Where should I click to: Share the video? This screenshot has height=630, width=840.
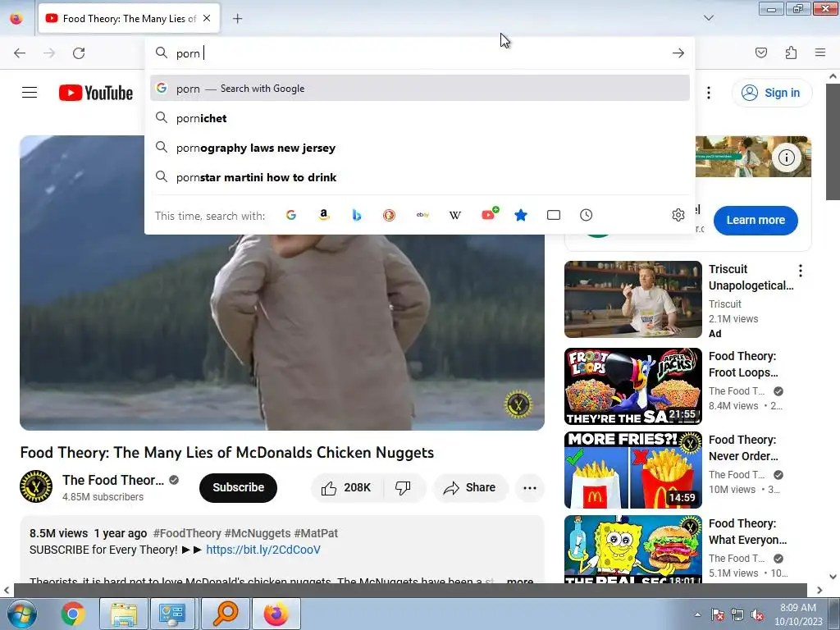pyautogui.click(x=470, y=487)
